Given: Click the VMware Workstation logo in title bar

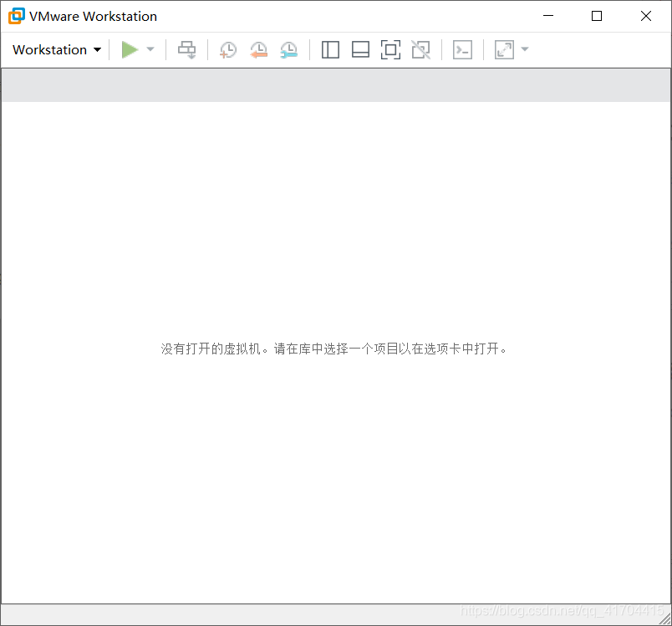Looking at the screenshot, I should coord(17,16).
